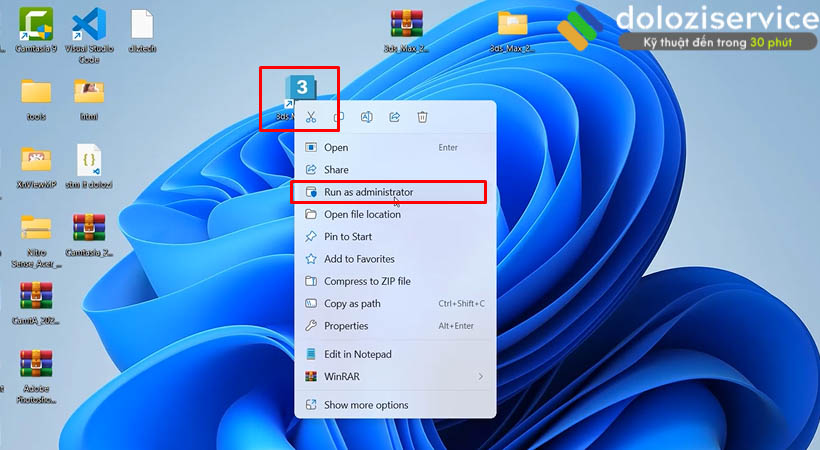Select the Camtasia 9 desktop shortcut
The height and width of the screenshot is (450, 820).
[38, 26]
